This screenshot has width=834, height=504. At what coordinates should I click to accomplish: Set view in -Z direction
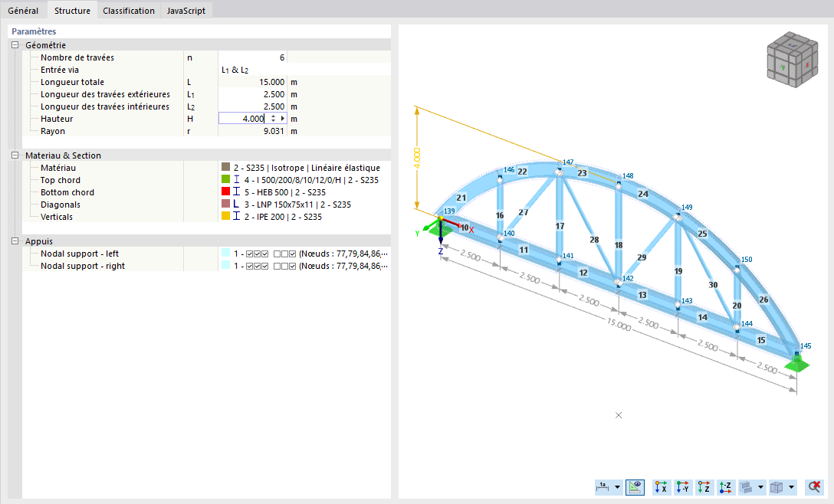click(x=725, y=486)
